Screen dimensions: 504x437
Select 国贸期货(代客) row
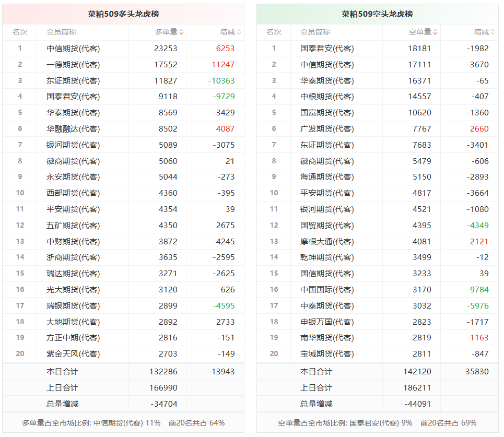378,225
